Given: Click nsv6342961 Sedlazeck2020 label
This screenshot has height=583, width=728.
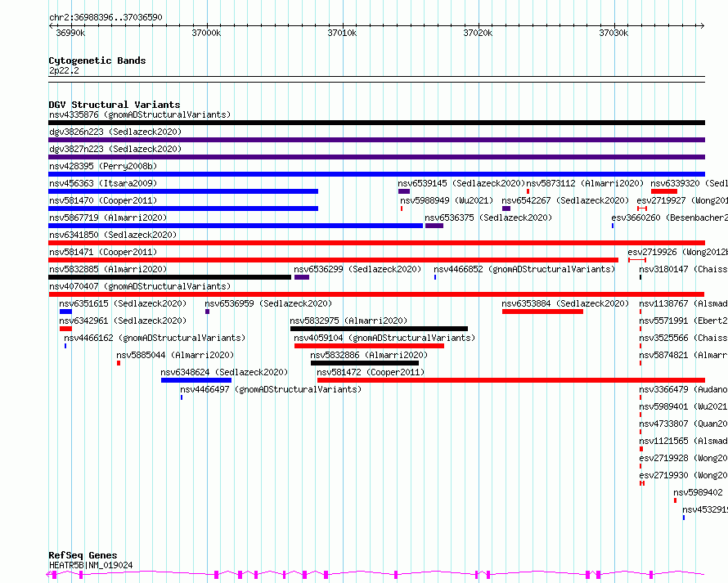Looking at the screenshot, I should 123,321.
